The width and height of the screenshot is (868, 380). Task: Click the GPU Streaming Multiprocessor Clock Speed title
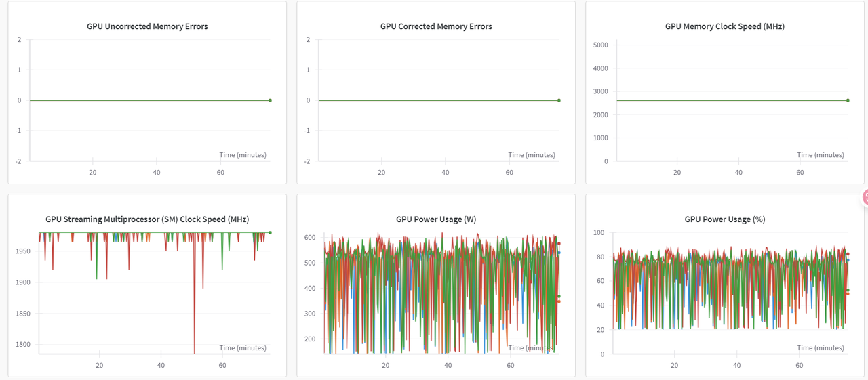pyautogui.click(x=147, y=219)
